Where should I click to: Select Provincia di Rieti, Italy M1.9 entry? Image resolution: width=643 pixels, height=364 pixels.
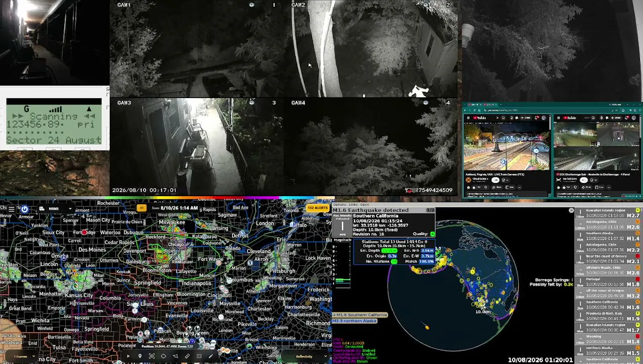click(608, 316)
